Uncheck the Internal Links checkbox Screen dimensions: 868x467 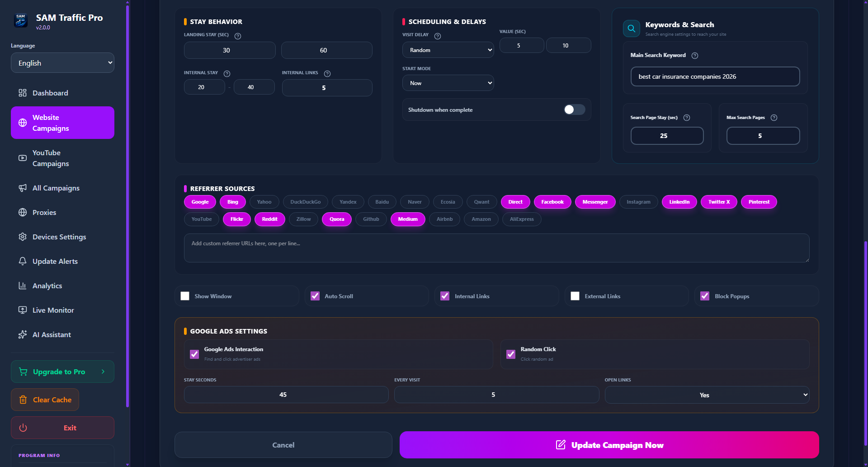click(x=445, y=296)
